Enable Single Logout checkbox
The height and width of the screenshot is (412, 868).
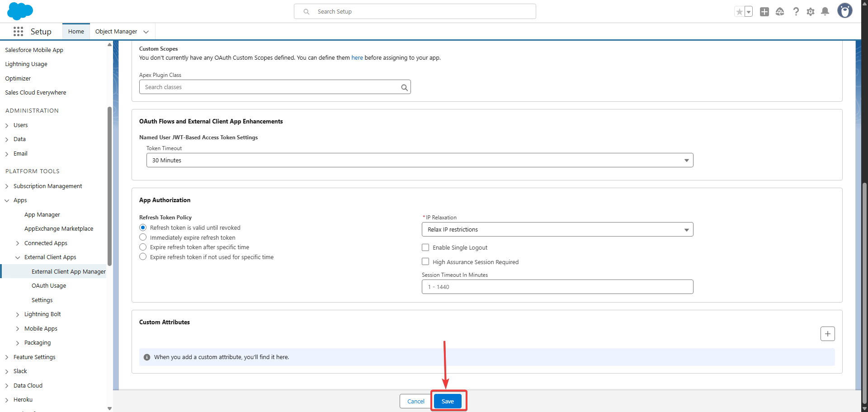tap(425, 247)
